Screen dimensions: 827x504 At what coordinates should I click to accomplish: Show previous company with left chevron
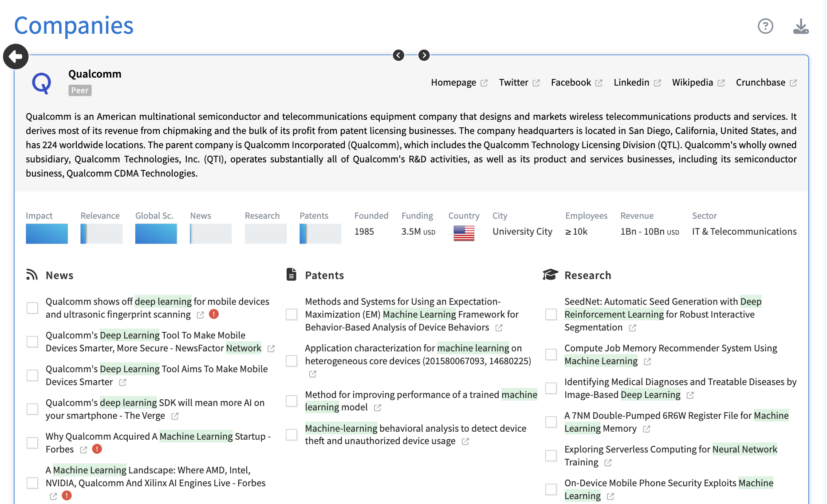(x=398, y=55)
